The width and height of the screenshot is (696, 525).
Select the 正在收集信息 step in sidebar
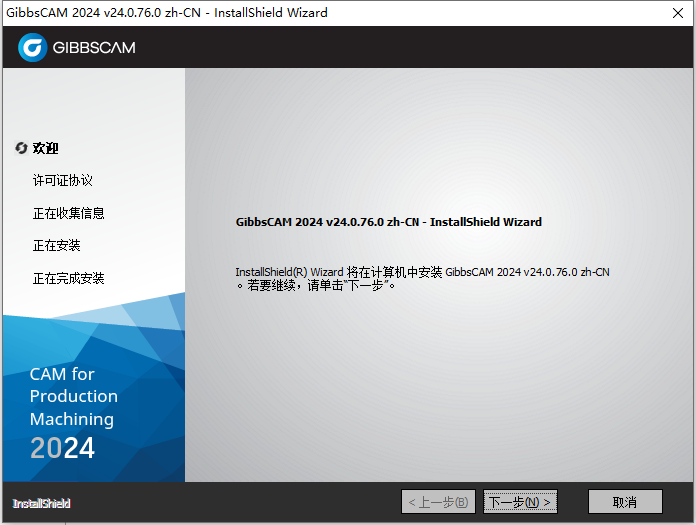pyautogui.click(x=68, y=213)
